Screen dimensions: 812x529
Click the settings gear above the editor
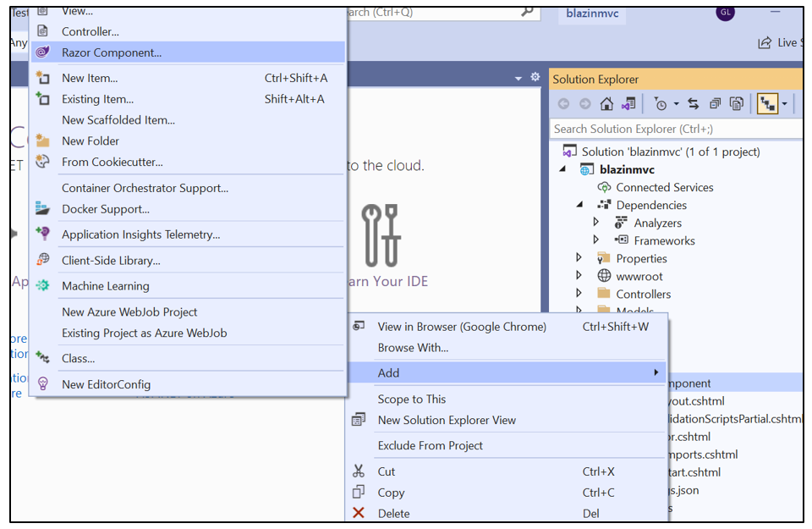click(535, 77)
